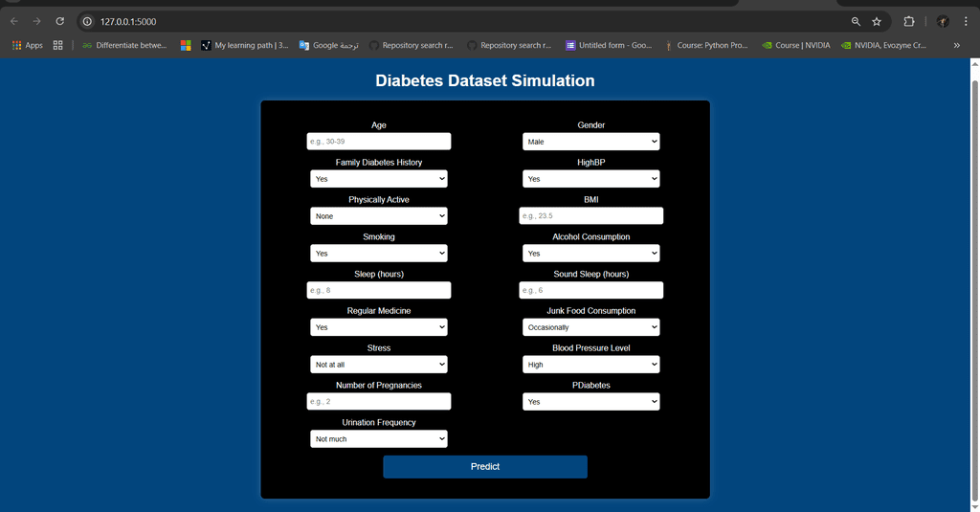The height and width of the screenshot is (512, 980).
Task: Open the Blood Pressure Level dropdown
Action: pyautogui.click(x=591, y=365)
